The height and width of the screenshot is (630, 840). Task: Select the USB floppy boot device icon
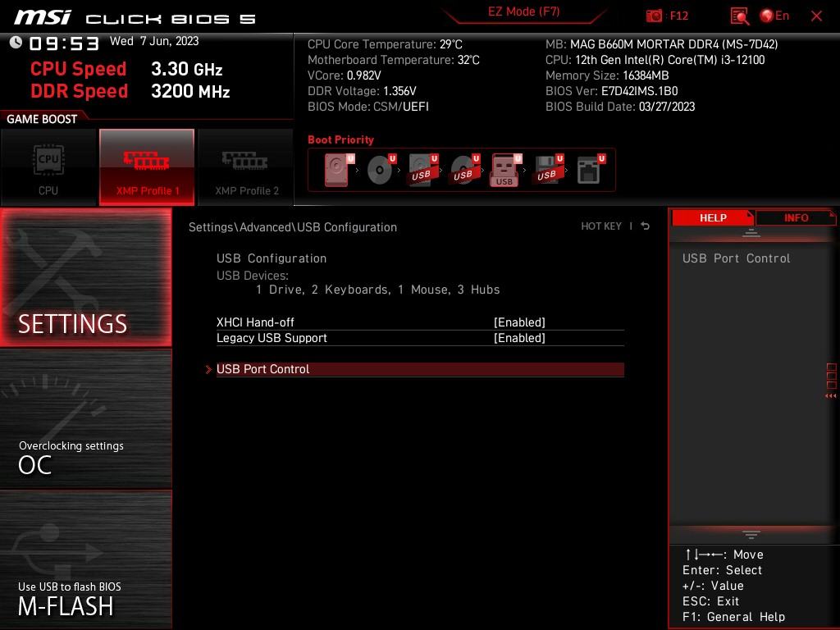pos(548,170)
